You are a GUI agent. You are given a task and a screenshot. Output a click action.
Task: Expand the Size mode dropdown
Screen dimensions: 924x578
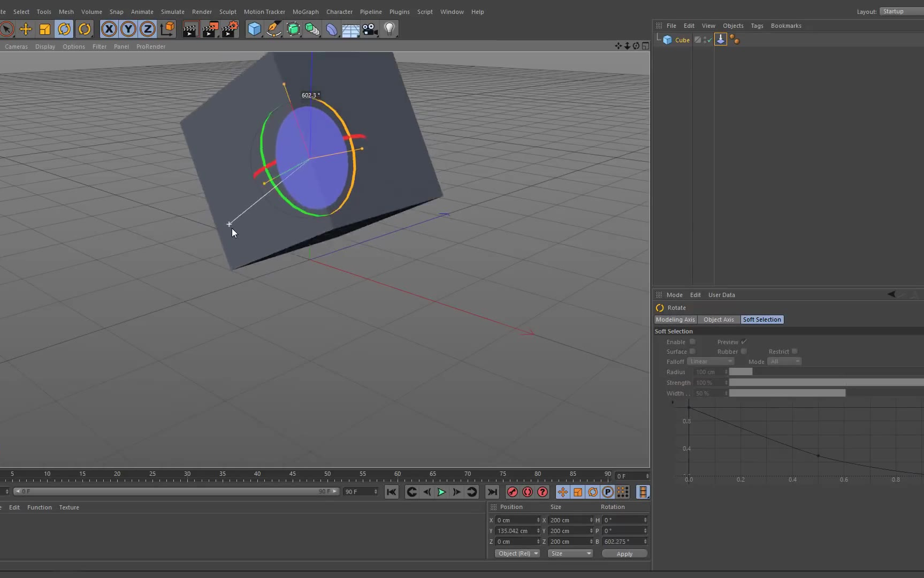tap(570, 553)
